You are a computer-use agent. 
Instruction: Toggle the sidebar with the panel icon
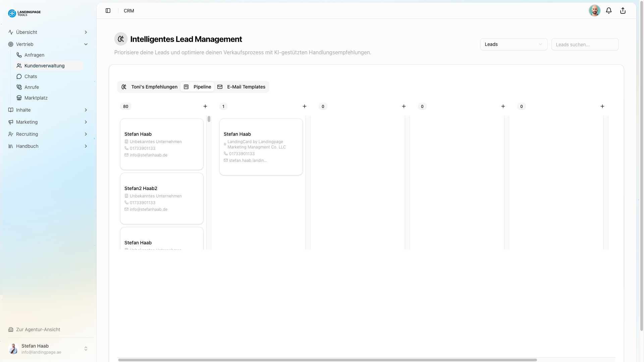pyautogui.click(x=108, y=10)
